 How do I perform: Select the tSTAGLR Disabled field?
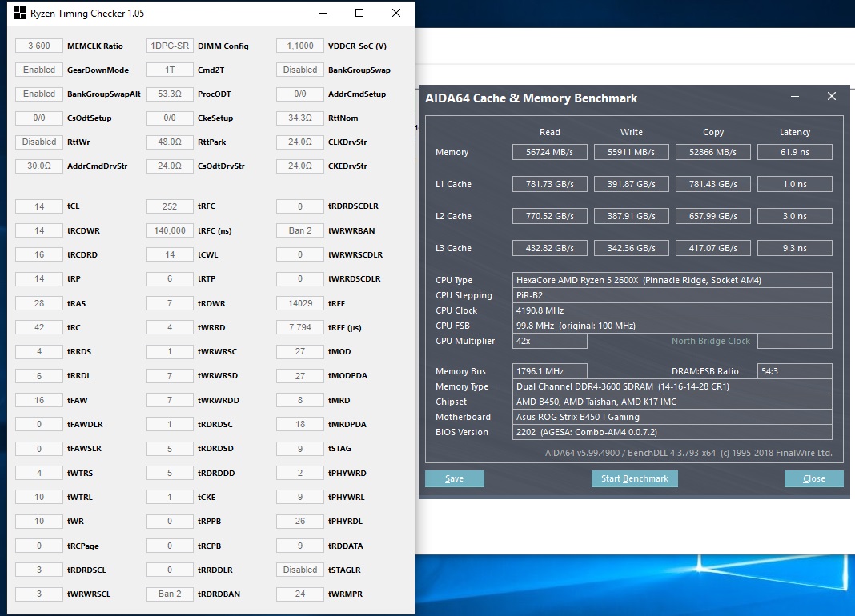(300, 570)
